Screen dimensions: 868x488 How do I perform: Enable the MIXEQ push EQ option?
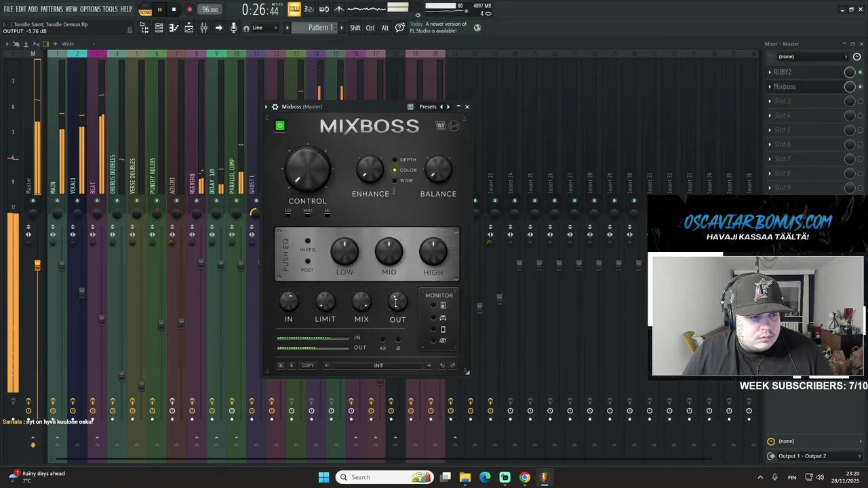pos(307,241)
